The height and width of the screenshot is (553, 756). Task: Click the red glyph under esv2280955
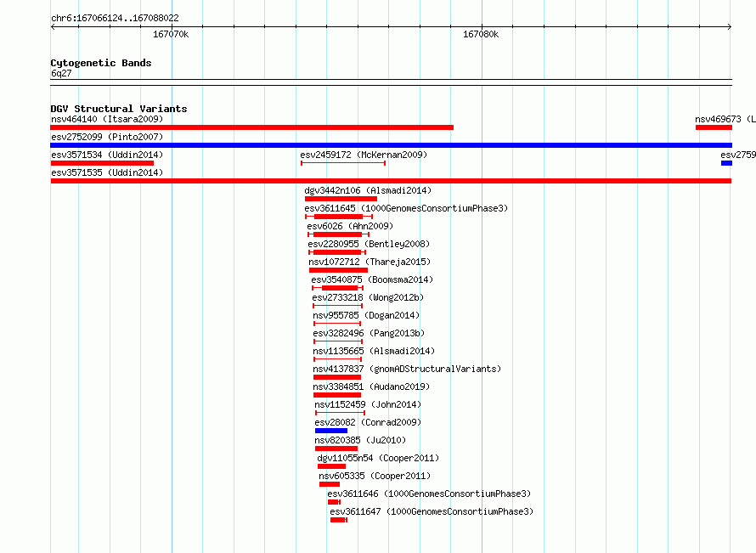(337, 252)
